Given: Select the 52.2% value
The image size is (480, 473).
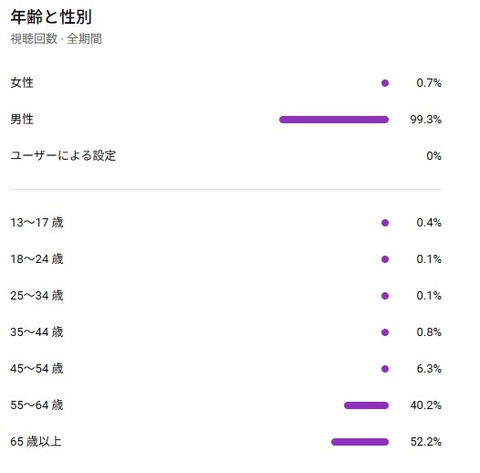Looking at the screenshot, I should [426, 442].
